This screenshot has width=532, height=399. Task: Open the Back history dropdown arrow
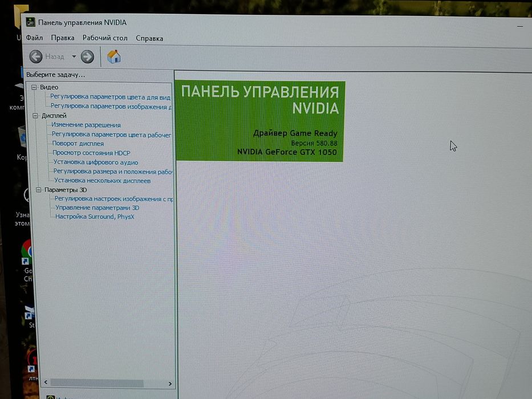click(x=74, y=56)
